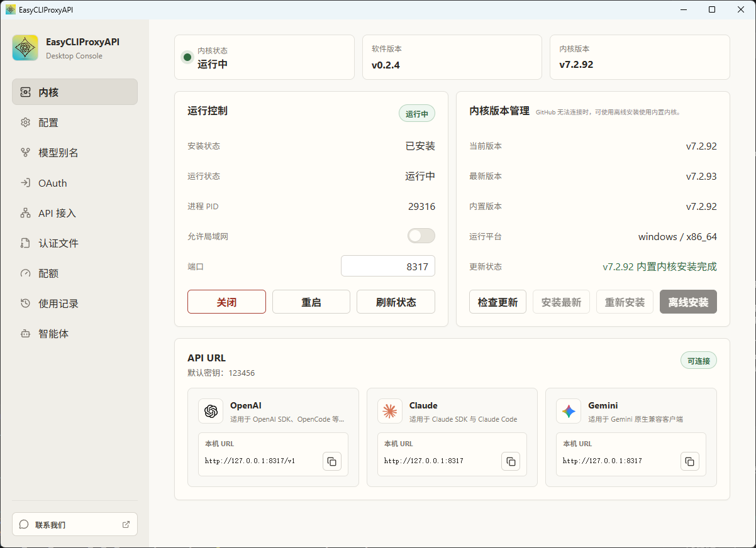Viewport: 756px width, 548px height.
Task: Click the 内核版本 card value v7.2.92
Action: [x=576, y=65]
